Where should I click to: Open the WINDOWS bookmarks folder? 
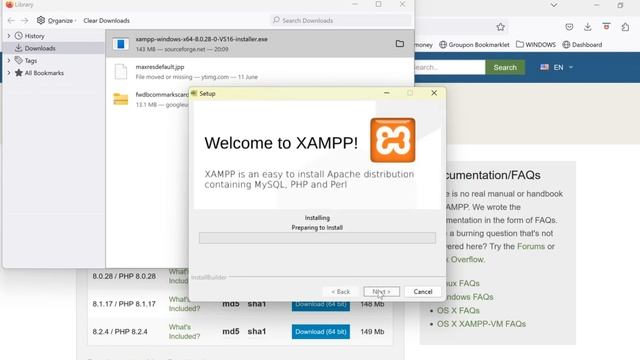(x=536, y=44)
